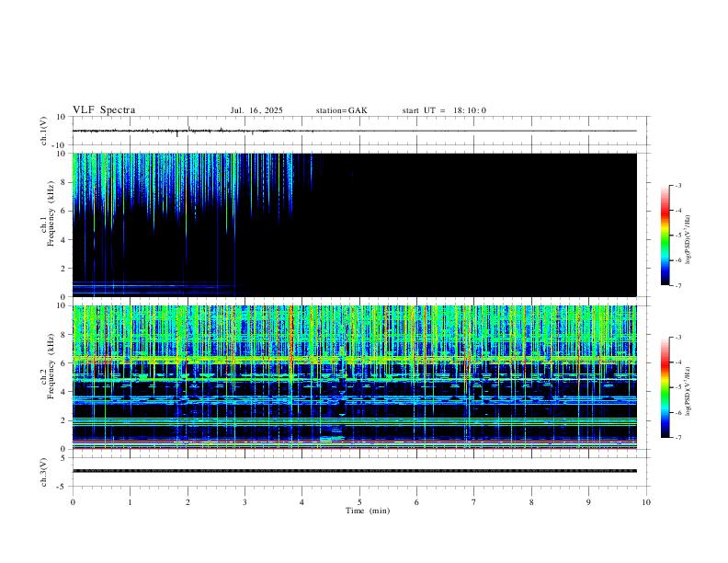The image size is (728, 563).
Task: Select the ch.2 "Frequency (kHz)" axis label
Action: (x=51, y=366)
